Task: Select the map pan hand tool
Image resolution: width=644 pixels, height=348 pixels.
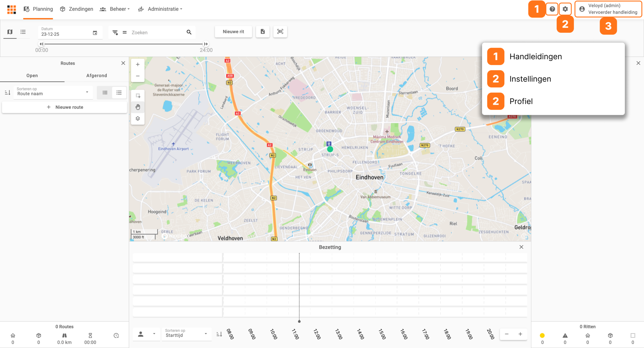Action: (x=138, y=107)
